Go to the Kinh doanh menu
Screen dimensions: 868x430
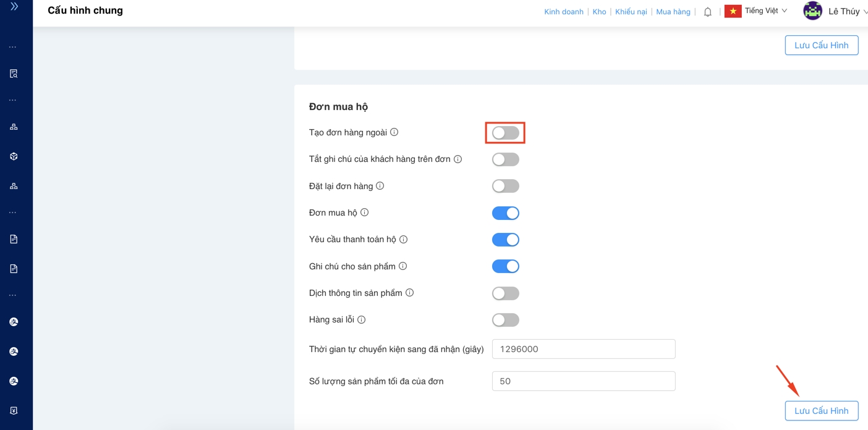563,12
